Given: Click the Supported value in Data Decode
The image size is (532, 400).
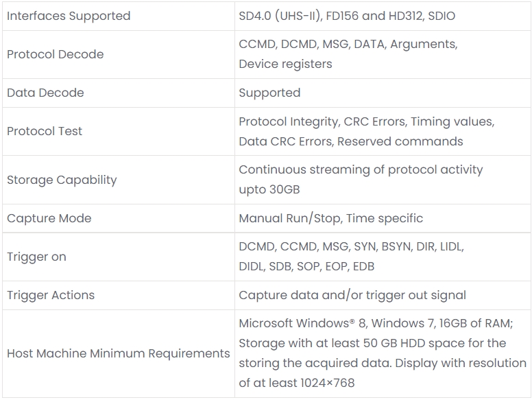Looking at the screenshot, I should pyautogui.click(x=269, y=93).
